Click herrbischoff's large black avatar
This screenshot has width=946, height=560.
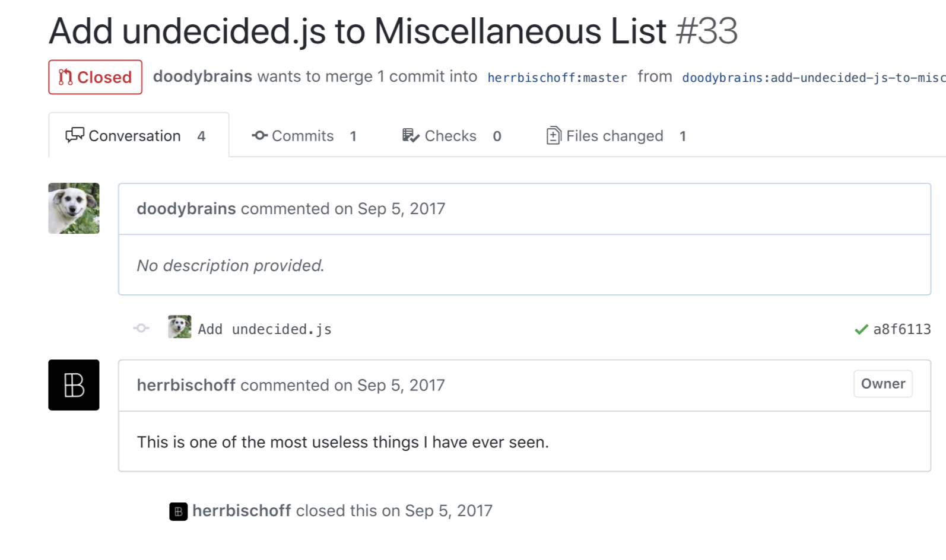(x=74, y=385)
